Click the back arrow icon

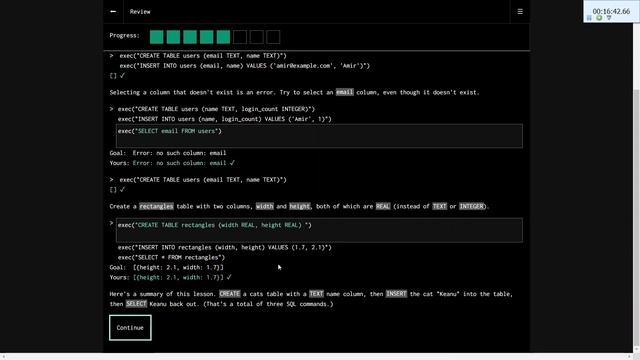(x=113, y=11)
